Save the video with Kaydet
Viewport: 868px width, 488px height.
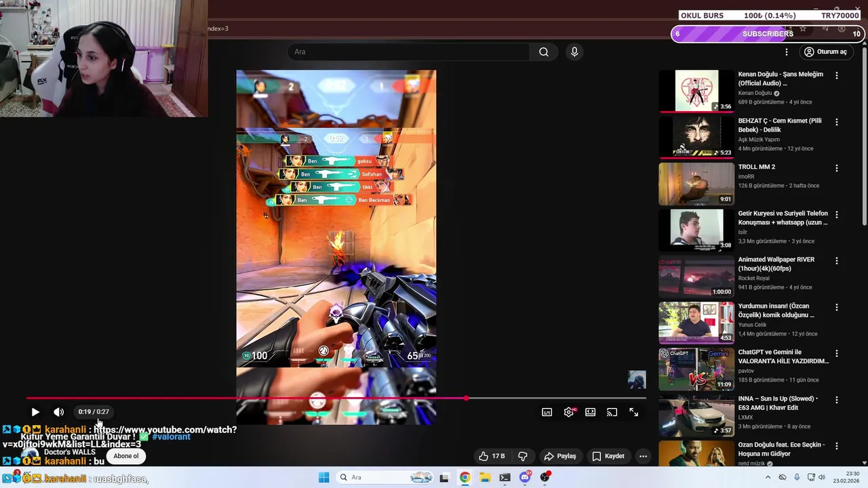pyautogui.click(x=608, y=456)
